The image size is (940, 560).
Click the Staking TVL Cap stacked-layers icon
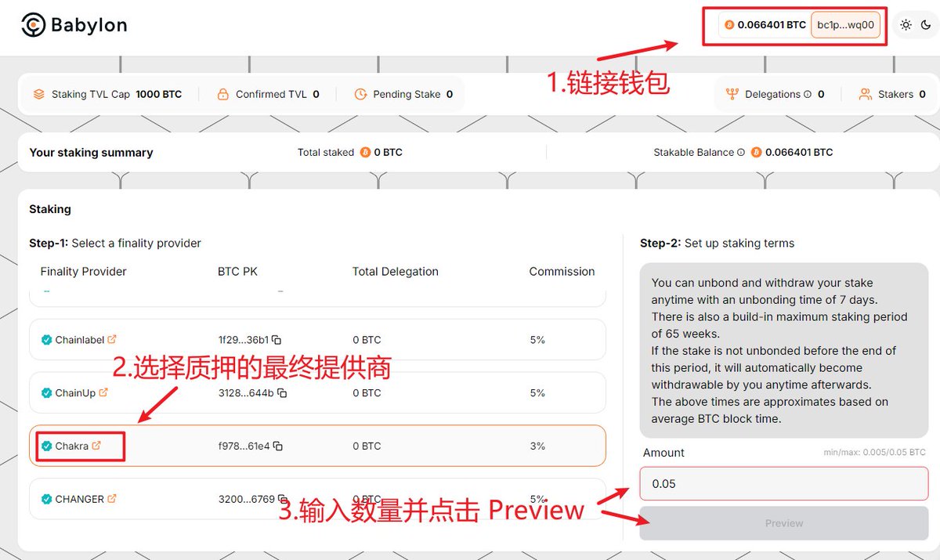coord(39,94)
